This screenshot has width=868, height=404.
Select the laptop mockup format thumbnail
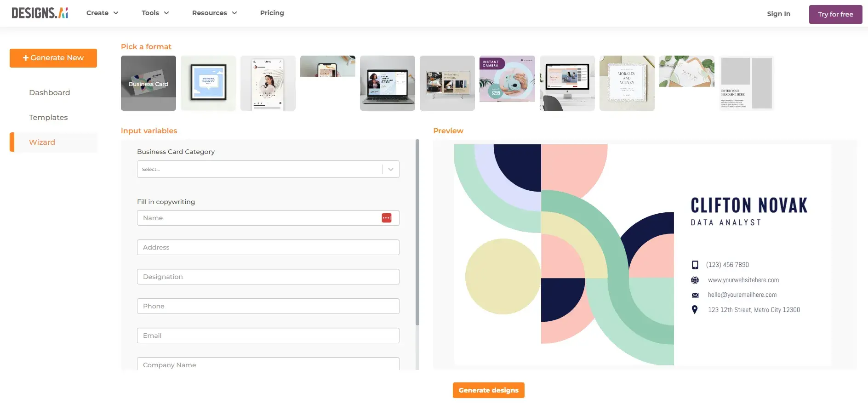pyautogui.click(x=388, y=83)
